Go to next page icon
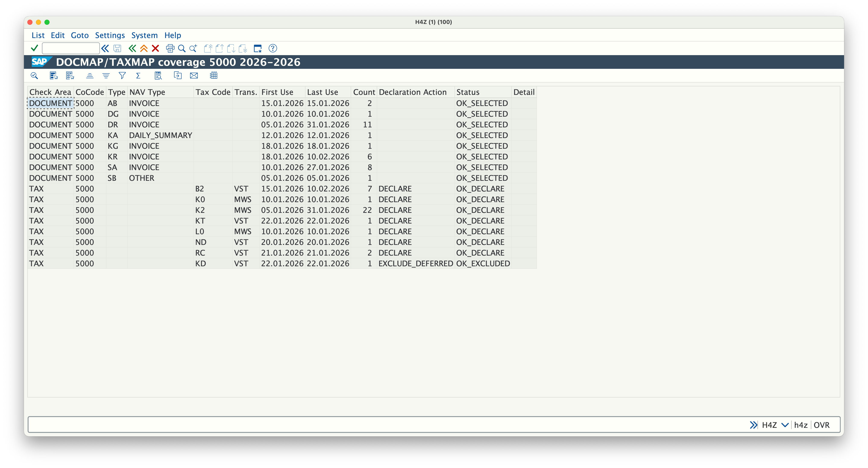868x468 pixels. tap(231, 48)
